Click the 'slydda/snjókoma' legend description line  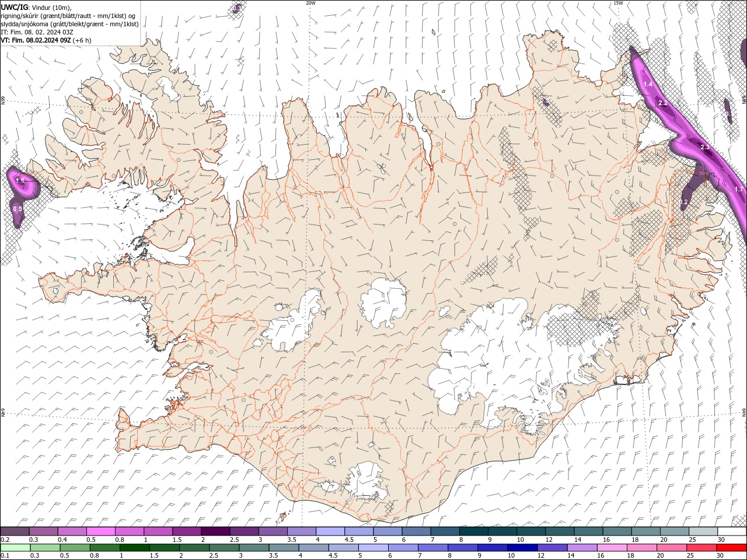(x=69, y=24)
